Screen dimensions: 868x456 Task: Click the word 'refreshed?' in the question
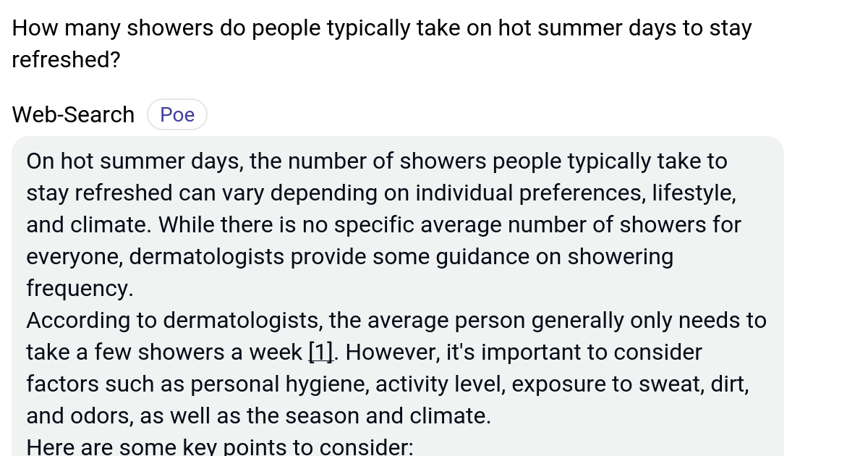click(66, 60)
